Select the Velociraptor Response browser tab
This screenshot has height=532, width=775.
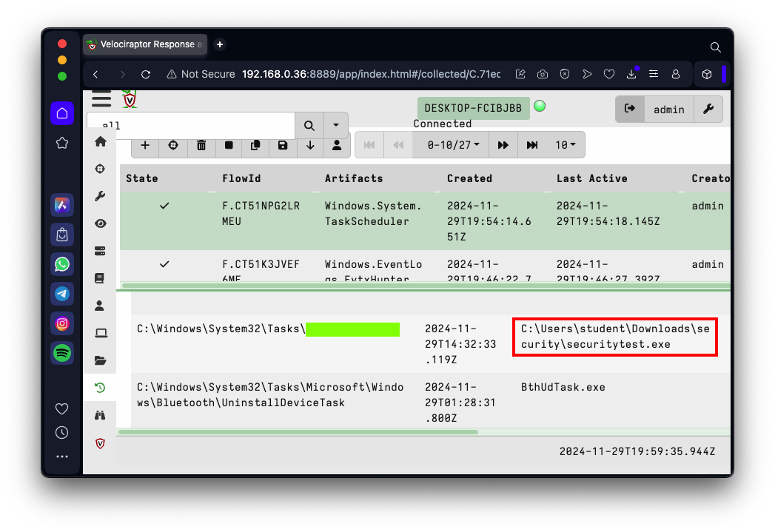(145, 44)
